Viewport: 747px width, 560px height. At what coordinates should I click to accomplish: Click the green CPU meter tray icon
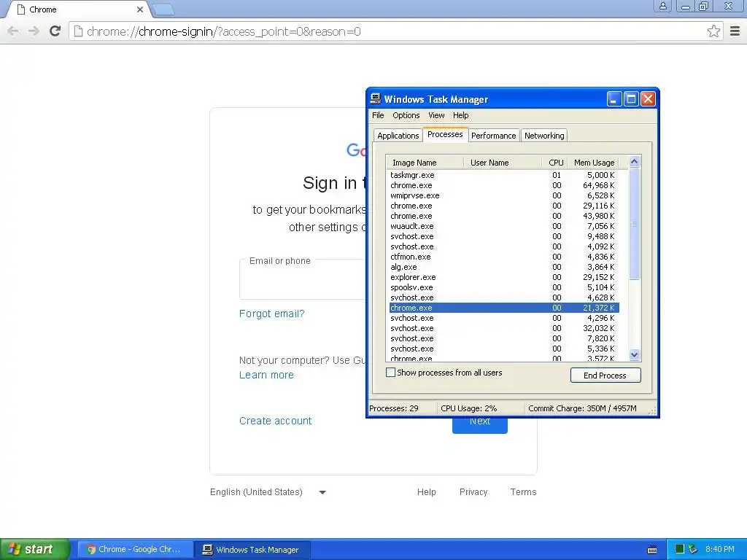point(680,549)
